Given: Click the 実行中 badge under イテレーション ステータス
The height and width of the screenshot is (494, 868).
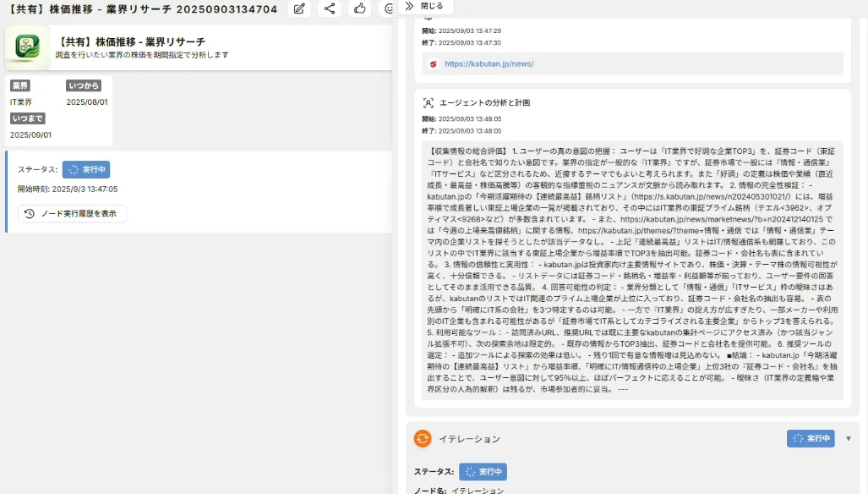Looking at the screenshot, I should 483,471.
